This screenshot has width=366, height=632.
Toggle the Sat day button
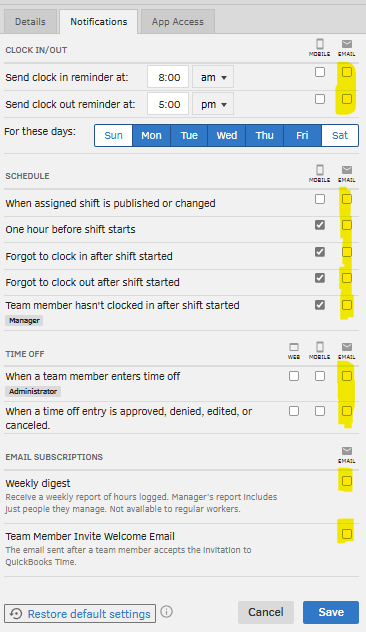pyautogui.click(x=340, y=135)
